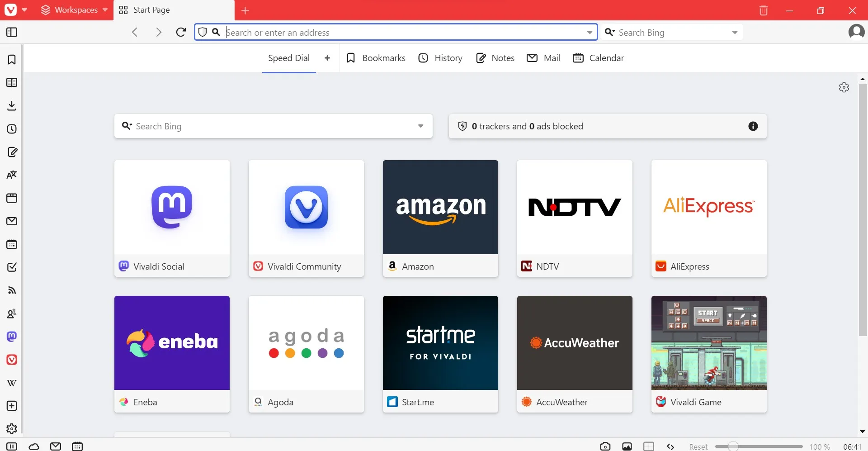The width and height of the screenshot is (868, 451).
Task: Open the Feeds panel
Action: 12,290
